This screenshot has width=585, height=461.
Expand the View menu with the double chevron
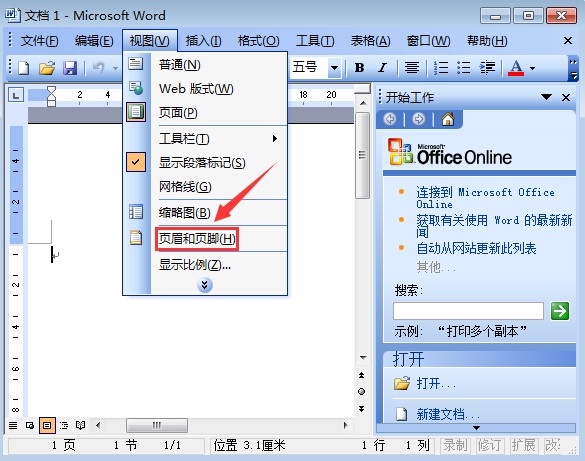(x=204, y=285)
